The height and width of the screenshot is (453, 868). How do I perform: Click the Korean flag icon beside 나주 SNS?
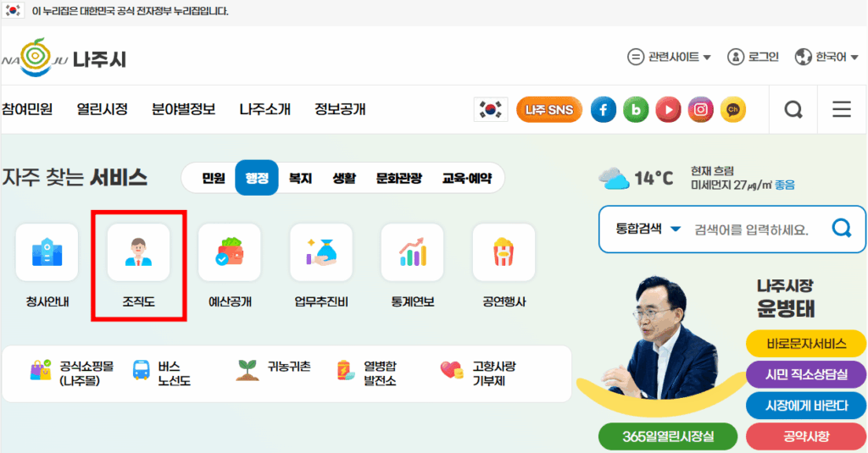491,109
